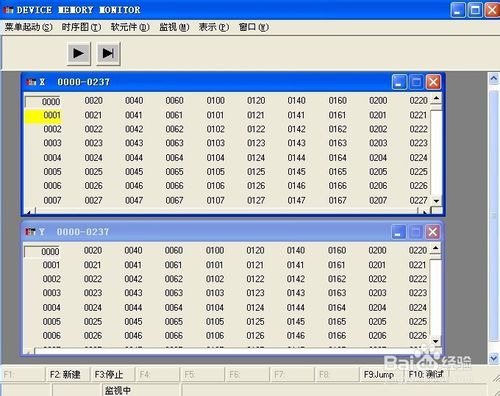
Task: Click the play button in the toolbar
Action: pyautogui.click(x=79, y=53)
